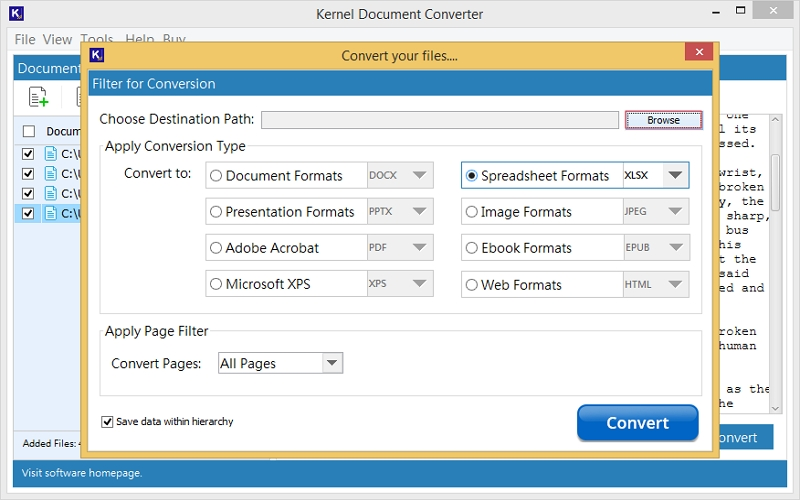Image resolution: width=800 pixels, height=500 pixels.
Task: Toggle the select-all checkbox in list header
Action: [28, 131]
